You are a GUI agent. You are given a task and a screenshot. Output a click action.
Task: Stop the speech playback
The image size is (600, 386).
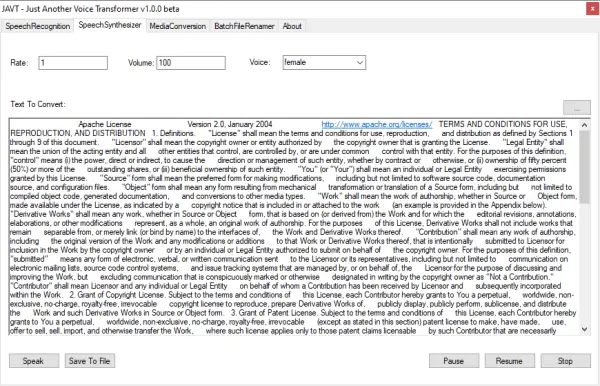(x=565, y=361)
